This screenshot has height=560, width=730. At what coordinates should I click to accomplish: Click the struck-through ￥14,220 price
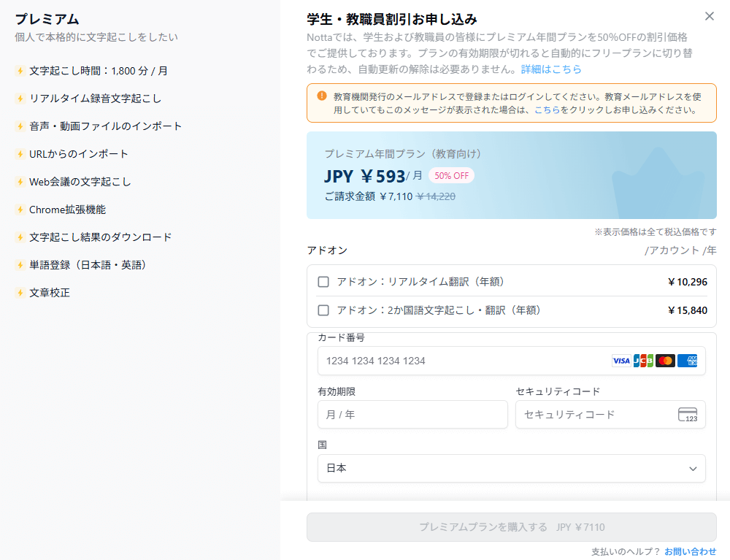[436, 196]
